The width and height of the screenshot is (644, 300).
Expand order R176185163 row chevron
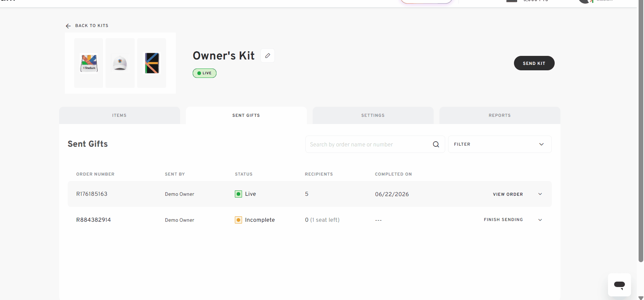540,194
